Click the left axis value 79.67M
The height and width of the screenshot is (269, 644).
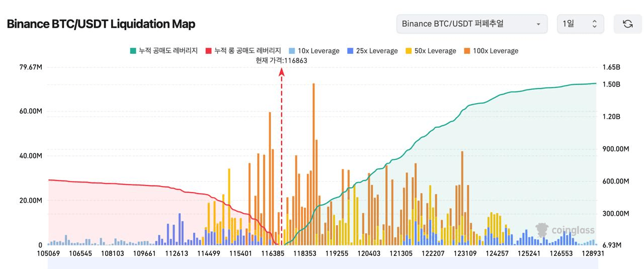[31, 67]
